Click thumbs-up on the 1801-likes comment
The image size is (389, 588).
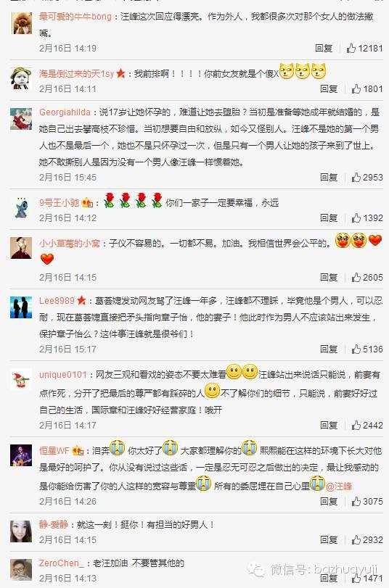click(x=356, y=88)
